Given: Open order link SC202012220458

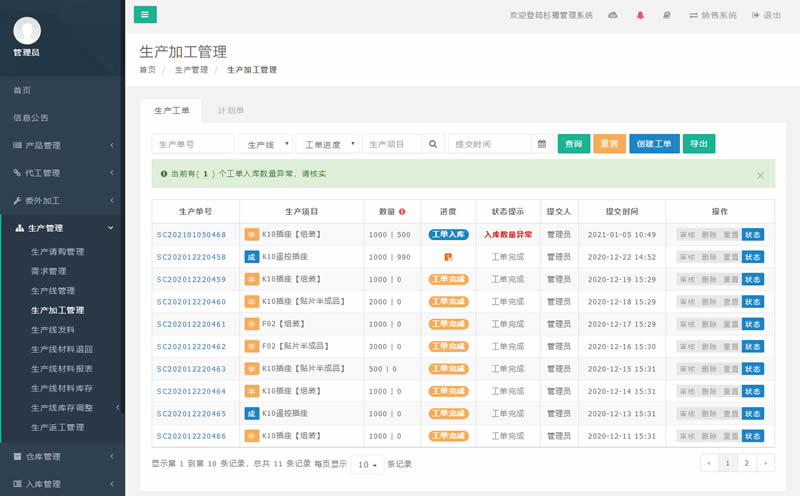Looking at the screenshot, I should tap(191, 257).
